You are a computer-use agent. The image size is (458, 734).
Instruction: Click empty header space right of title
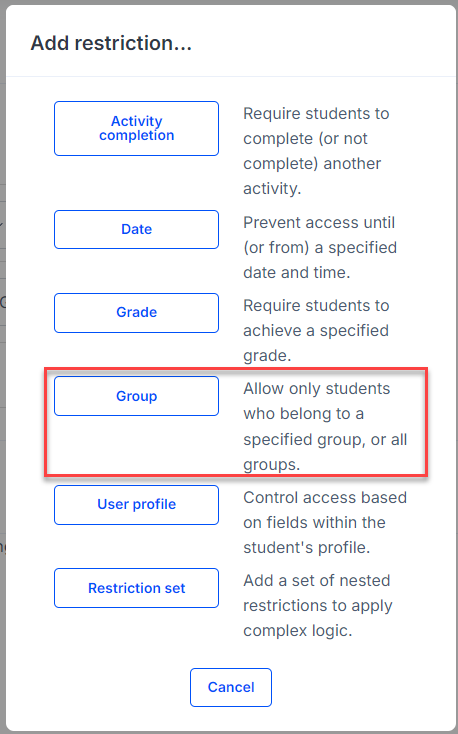pyautogui.click(x=323, y=43)
